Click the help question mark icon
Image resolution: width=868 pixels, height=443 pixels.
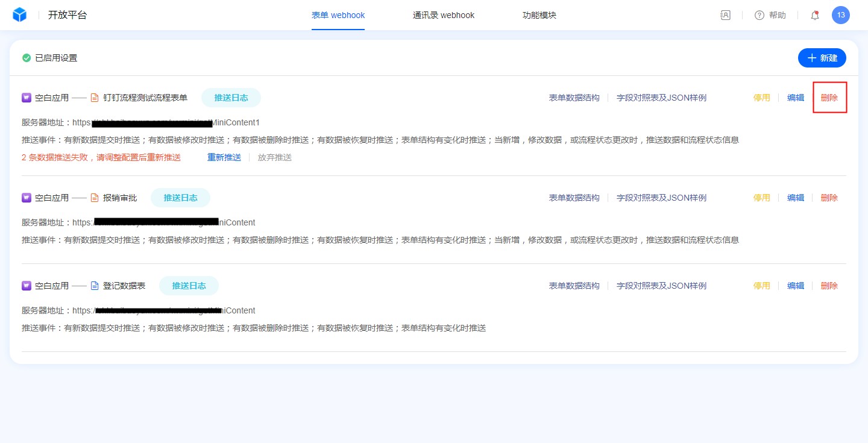click(759, 15)
